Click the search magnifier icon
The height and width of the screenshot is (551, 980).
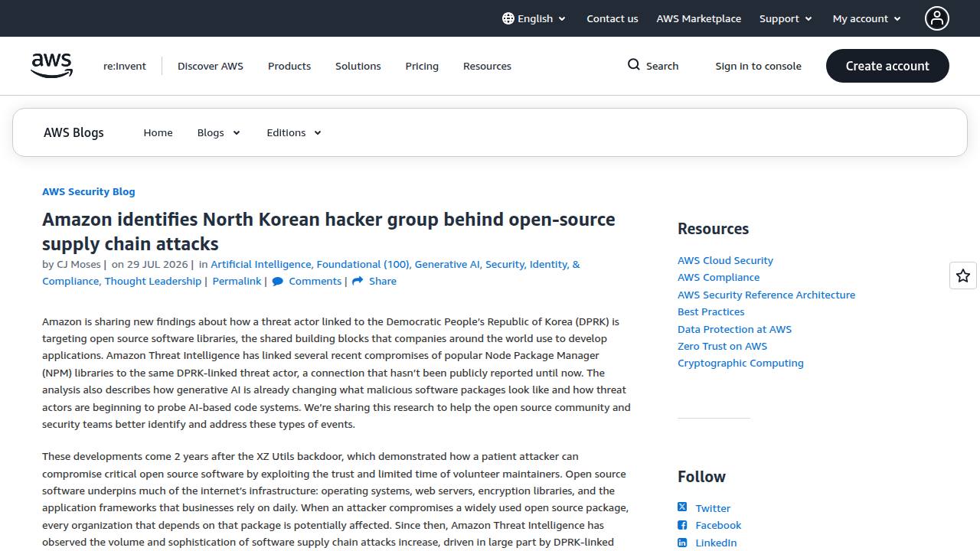point(634,65)
